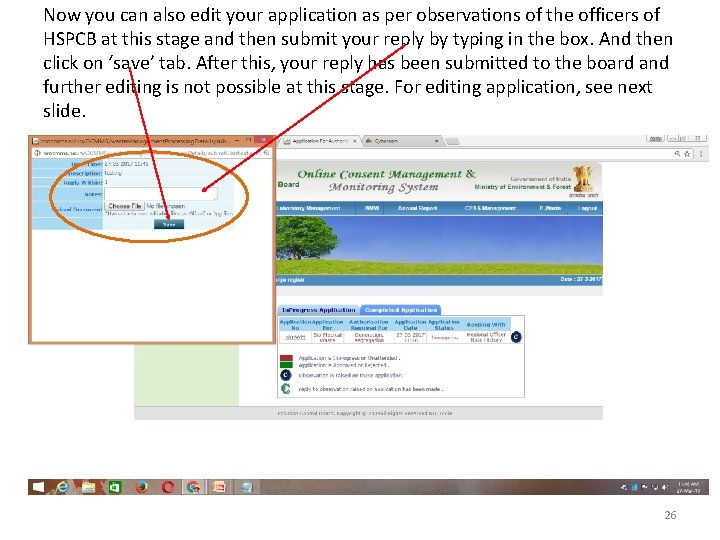Open Internet Explorer from taskbar

[x=62, y=487]
